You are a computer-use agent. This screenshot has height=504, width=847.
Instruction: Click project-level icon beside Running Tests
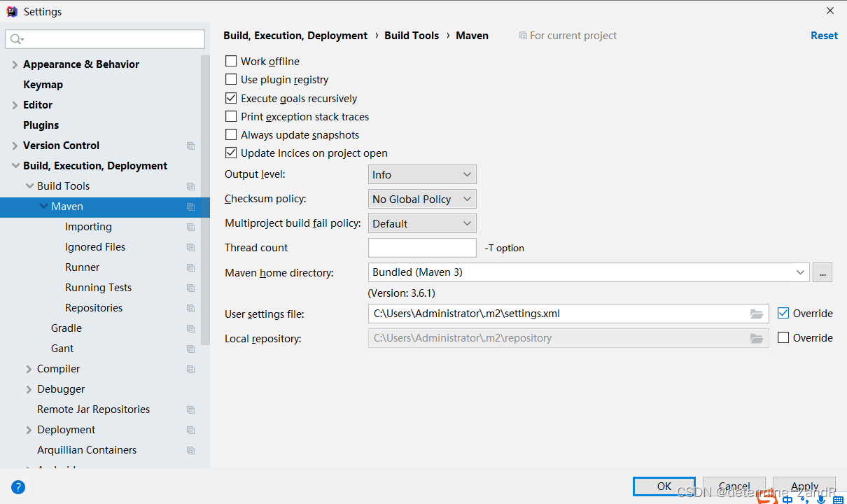190,288
